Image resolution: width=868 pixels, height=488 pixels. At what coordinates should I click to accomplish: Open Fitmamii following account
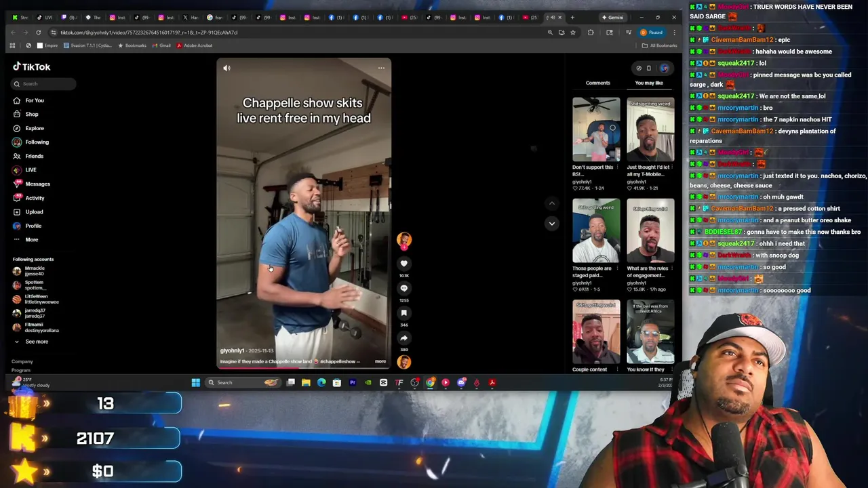35,327
